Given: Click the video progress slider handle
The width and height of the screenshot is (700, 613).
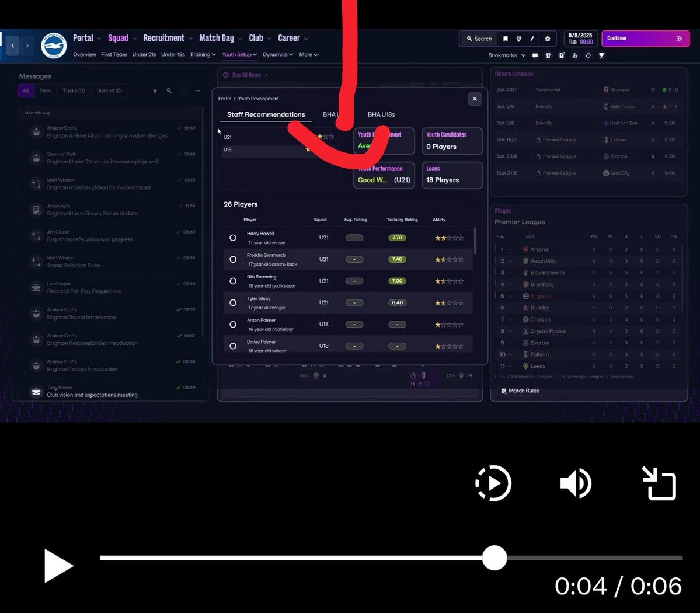Looking at the screenshot, I should coord(494,558).
